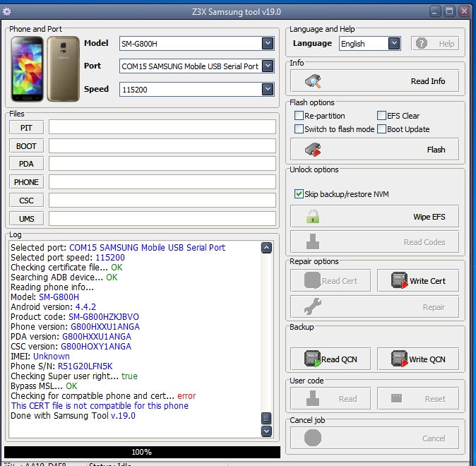Click the log scroll-up arrow
Screen dimensions: 476x466
click(x=266, y=248)
